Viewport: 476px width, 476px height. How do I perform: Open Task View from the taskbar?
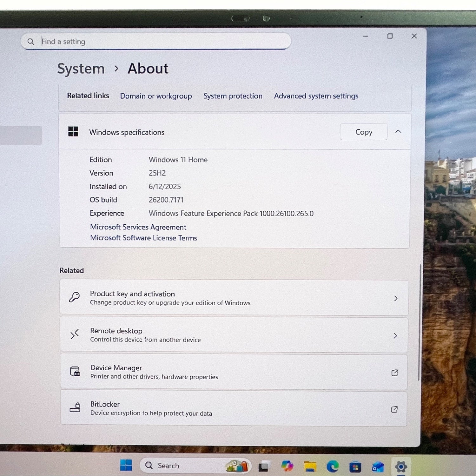tap(264, 466)
